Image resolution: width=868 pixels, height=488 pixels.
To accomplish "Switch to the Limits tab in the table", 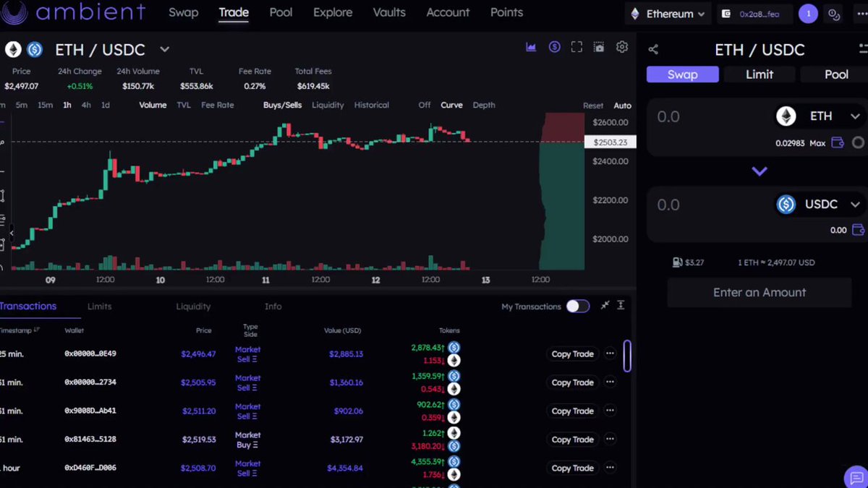I will [x=99, y=307].
